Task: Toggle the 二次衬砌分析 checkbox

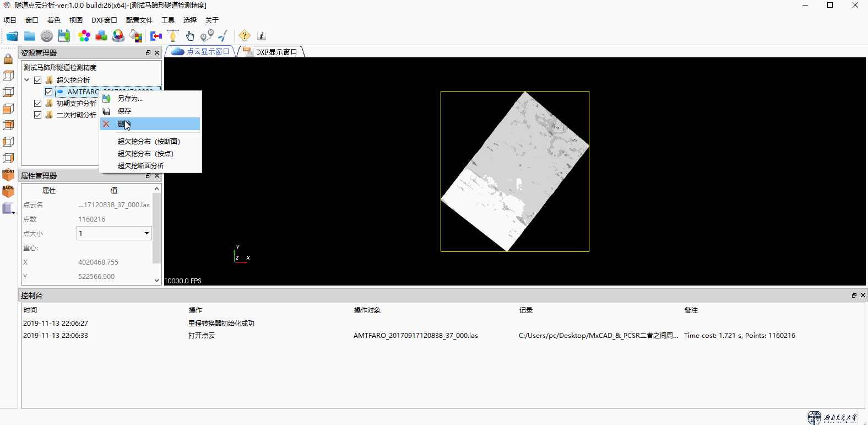Action: pyautogui.click(x=37, y=115)
